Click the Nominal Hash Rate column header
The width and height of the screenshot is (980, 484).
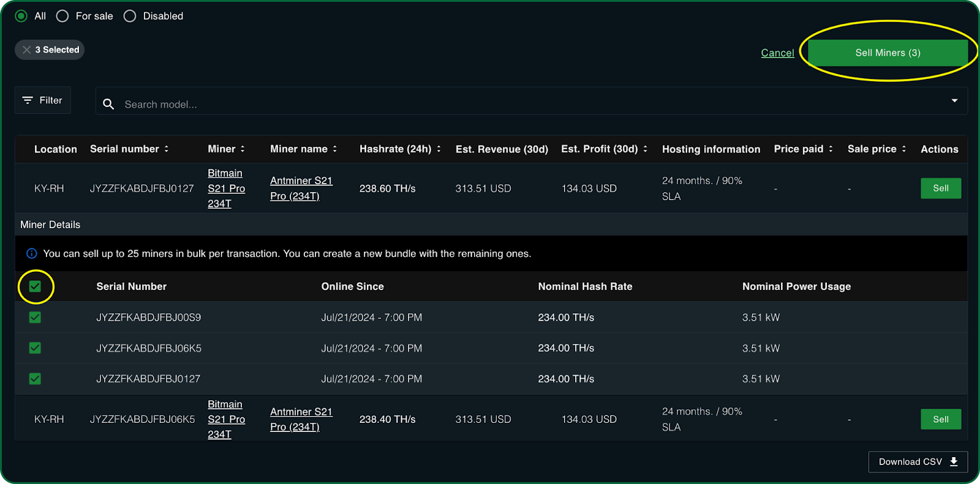pyautogui.click(x=585, y=286)
